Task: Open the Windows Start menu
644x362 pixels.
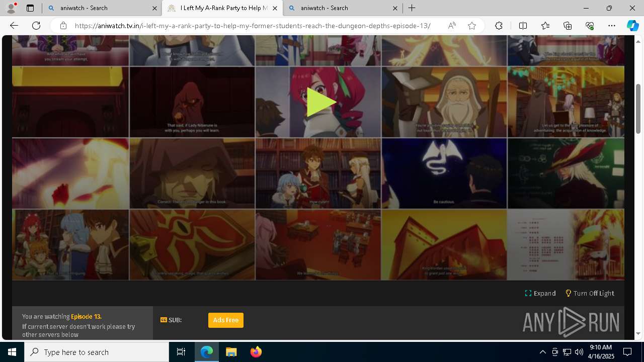Action: [x=12, y=352]
